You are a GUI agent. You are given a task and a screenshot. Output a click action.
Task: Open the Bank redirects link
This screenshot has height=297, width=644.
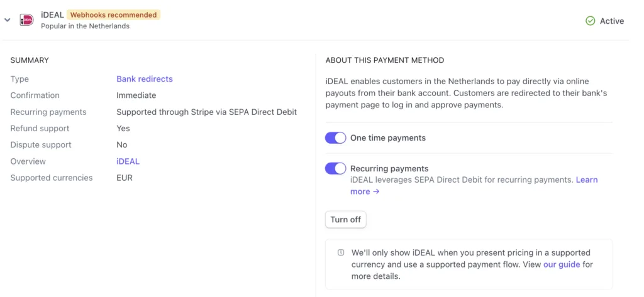[145, 78]
